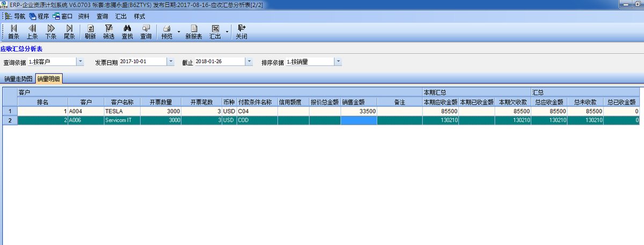This screenshot has width=644, height=245.
Task: Click the 发票日期 field showing 2017-10-01
Action: coord(143,62)
